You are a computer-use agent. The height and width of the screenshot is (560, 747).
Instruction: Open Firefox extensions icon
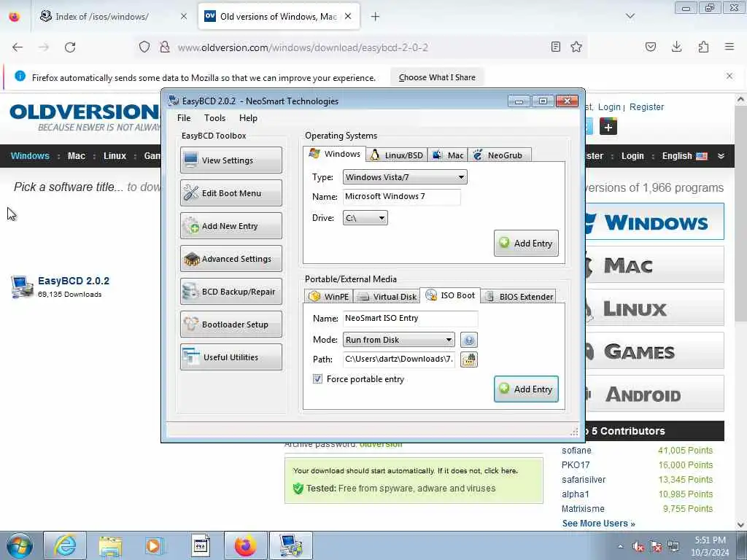703,47
